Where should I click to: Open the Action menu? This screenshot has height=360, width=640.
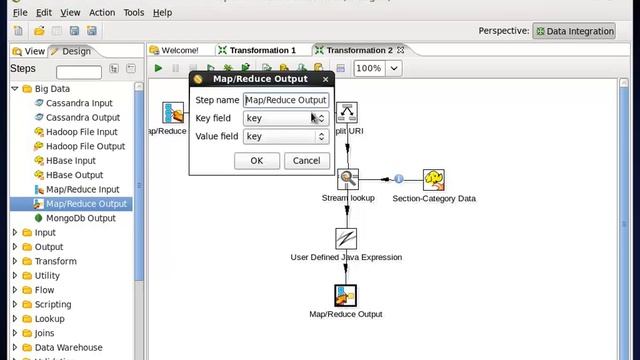tap(102, 13)
